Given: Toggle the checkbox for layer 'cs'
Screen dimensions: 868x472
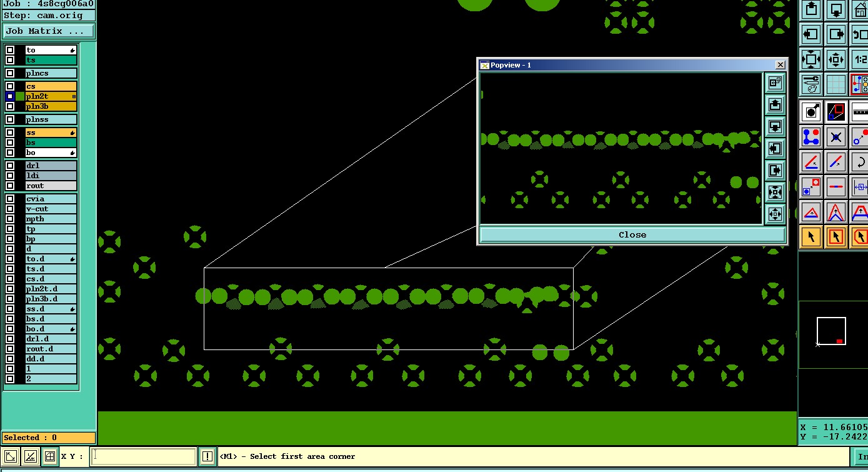Looking at the screenshot, I should (10, 86).
